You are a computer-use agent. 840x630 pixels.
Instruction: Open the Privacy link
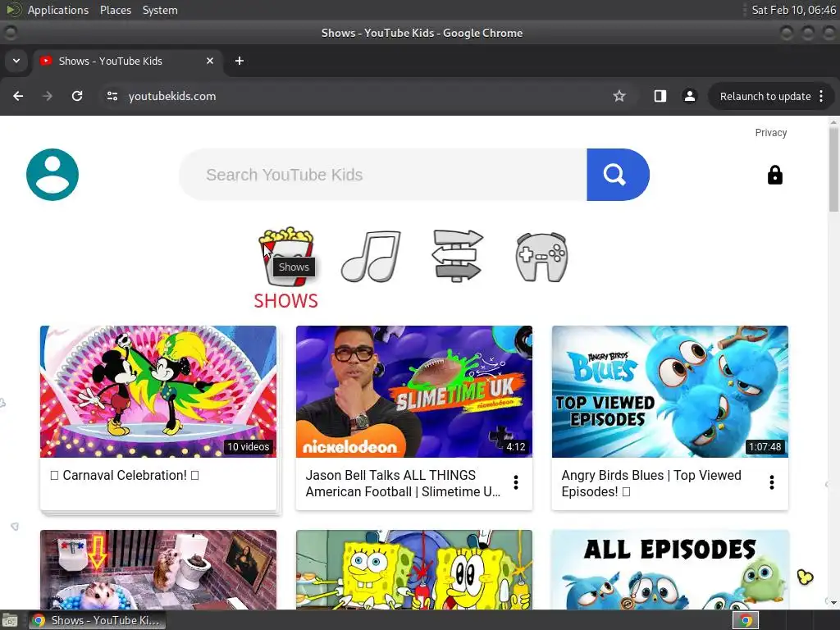pos(771,133)
